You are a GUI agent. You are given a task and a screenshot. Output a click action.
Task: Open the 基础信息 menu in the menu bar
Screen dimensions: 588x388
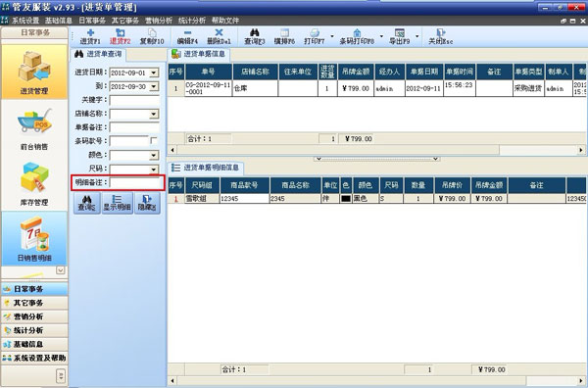59,21
